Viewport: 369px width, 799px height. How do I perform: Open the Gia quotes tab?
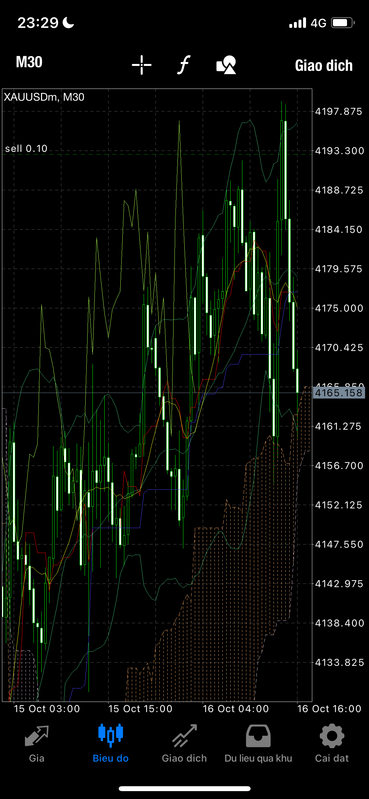(x=37, y=744)
